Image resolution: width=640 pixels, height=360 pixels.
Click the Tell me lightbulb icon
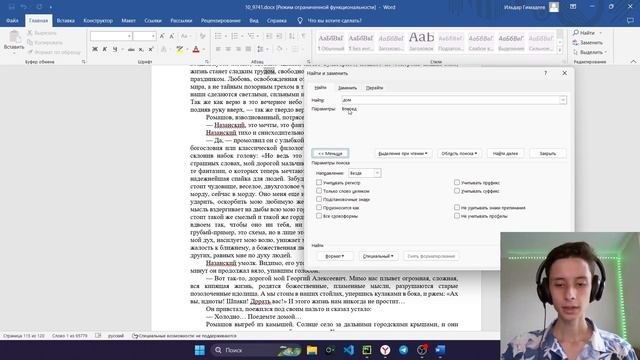[300, 20]
